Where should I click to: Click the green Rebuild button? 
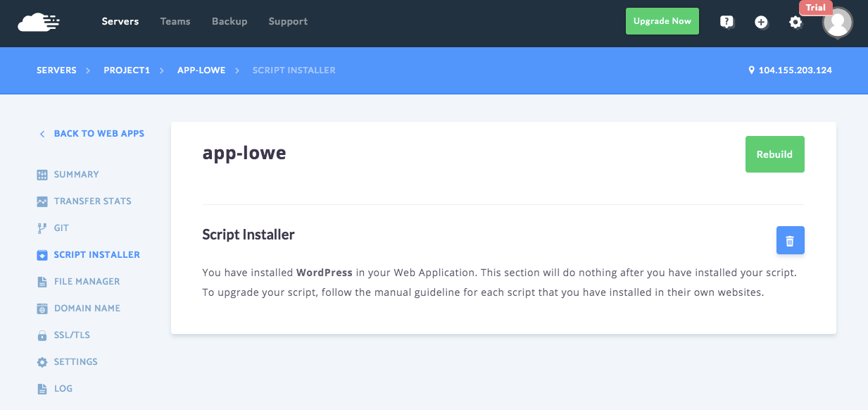pyautogui.click(x=774, y=154)
